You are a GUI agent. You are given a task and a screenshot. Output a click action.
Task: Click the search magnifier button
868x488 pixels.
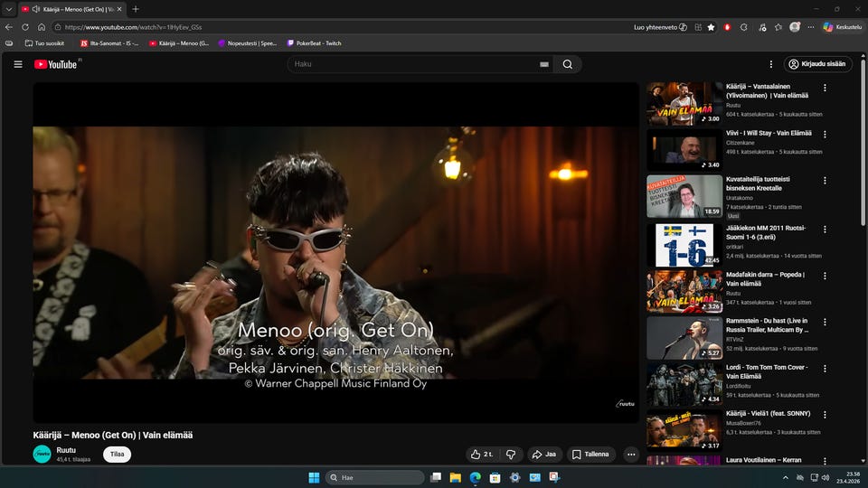[567, 64]
